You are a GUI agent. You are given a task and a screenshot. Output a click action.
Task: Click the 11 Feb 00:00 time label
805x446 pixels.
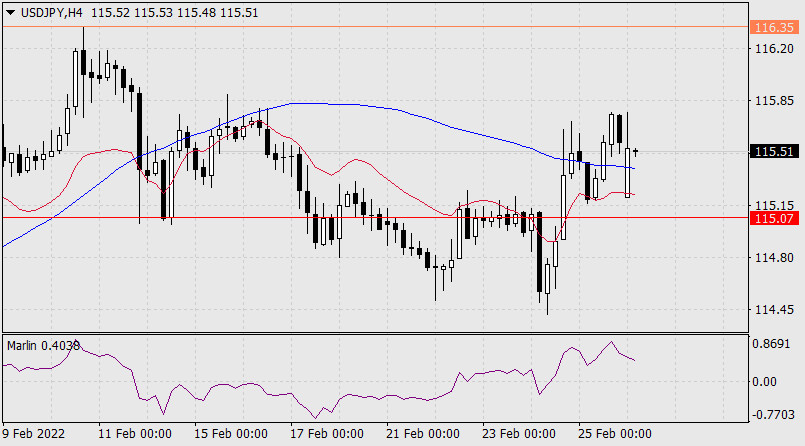point(135,434)
